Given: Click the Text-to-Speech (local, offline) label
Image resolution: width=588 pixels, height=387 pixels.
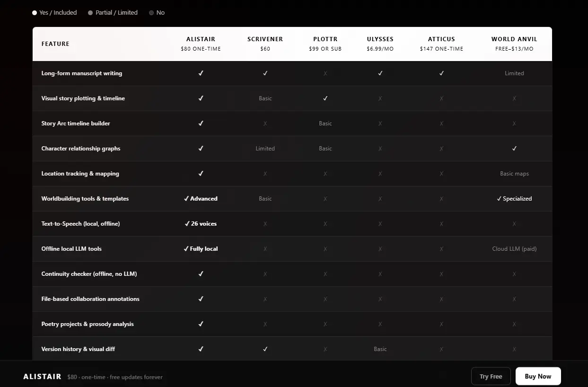Looking at the screenshot, I should click(x=81, y=224).
